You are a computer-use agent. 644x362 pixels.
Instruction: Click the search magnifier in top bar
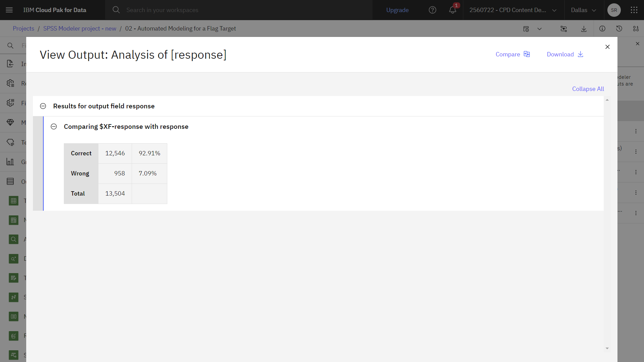point(116,10)
